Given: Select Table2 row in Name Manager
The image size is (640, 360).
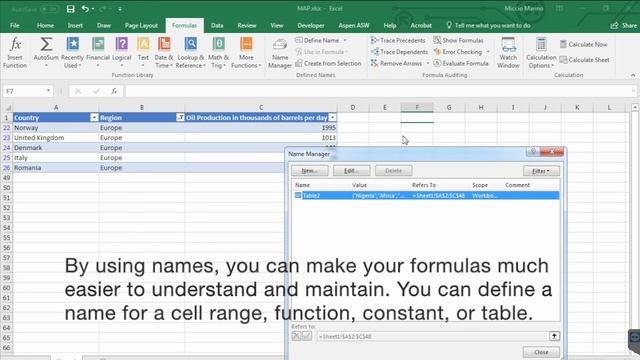Looking at the screenshot, I should pos(426,196).
